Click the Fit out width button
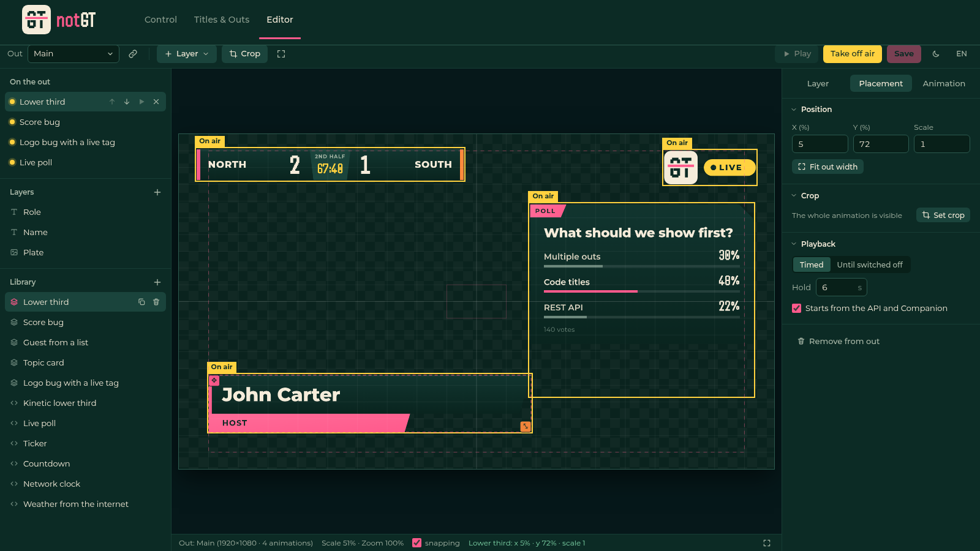The image size is (980, 551). [x=827, y=167]
